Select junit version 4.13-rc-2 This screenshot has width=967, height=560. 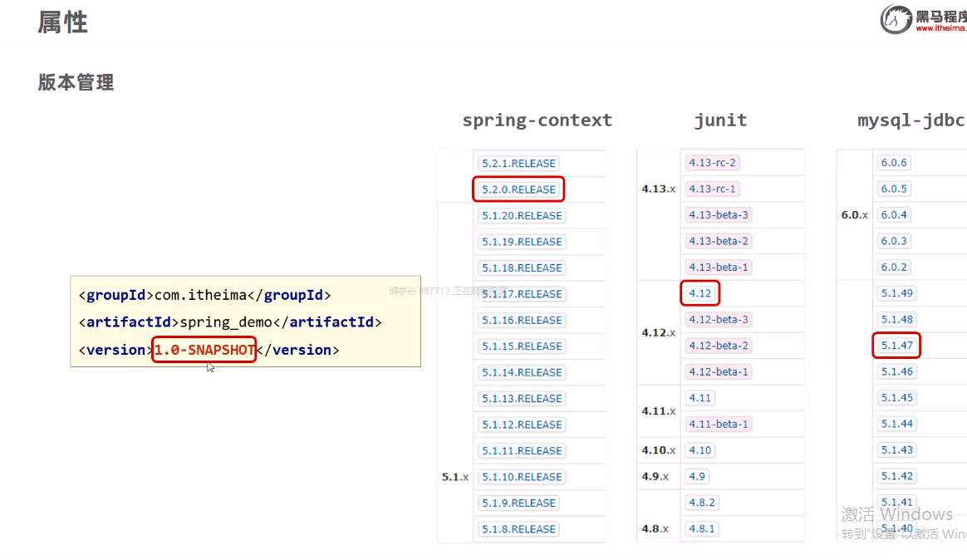pos(712,163)
